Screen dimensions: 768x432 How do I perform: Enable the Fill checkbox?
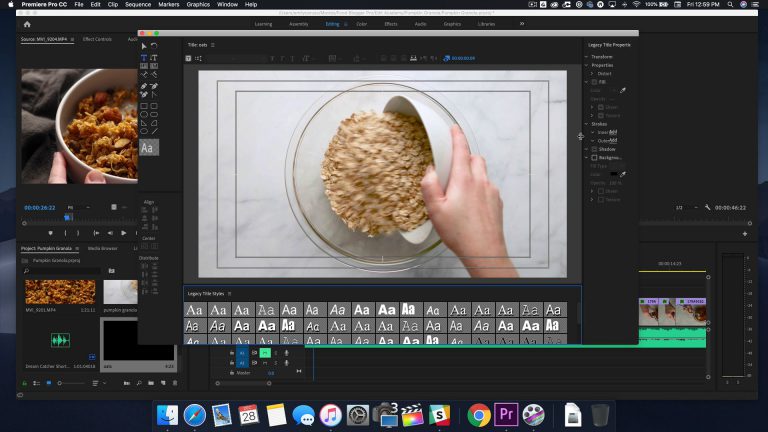(594, 82)
